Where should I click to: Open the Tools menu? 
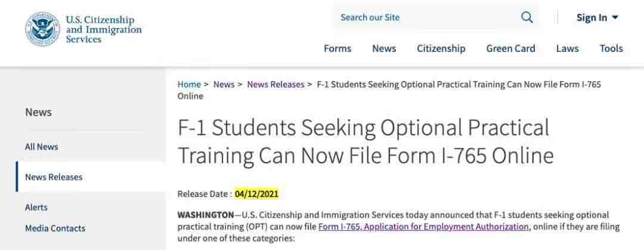611,48
